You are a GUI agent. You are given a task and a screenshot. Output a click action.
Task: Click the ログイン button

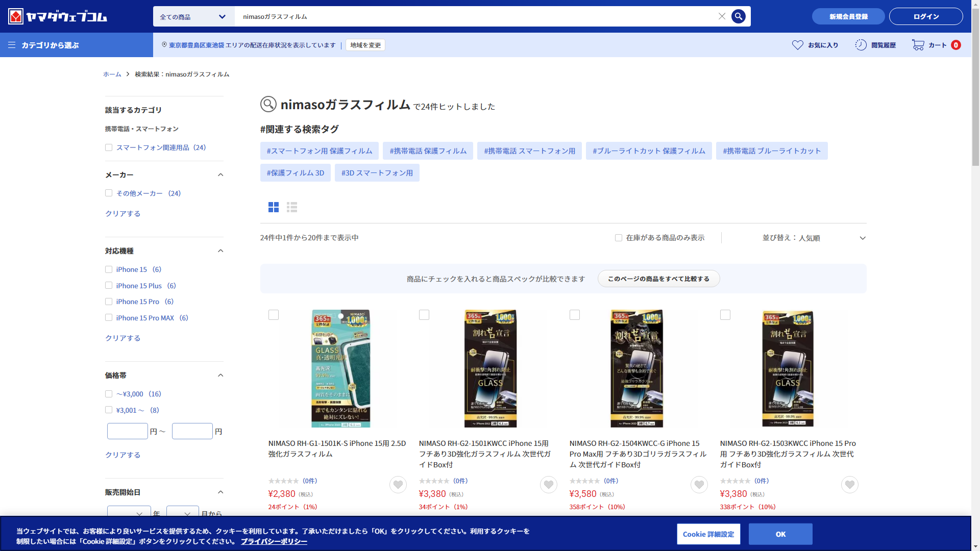(x=925, y=16)
